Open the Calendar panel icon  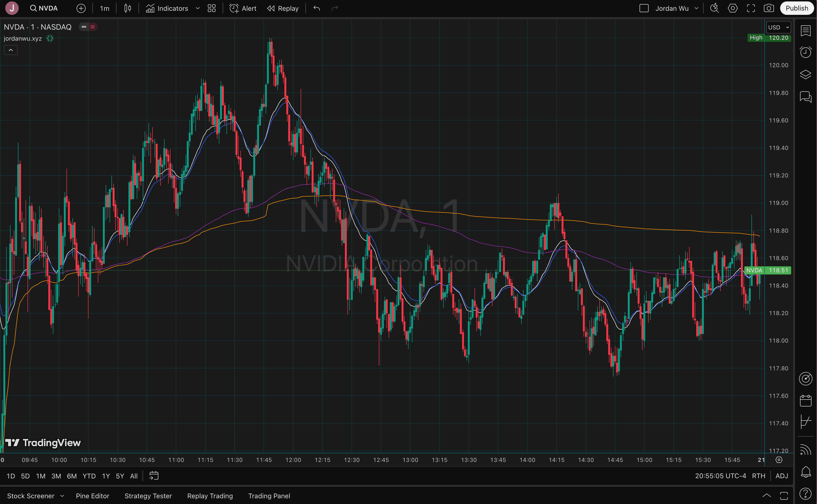pos(805,400)
